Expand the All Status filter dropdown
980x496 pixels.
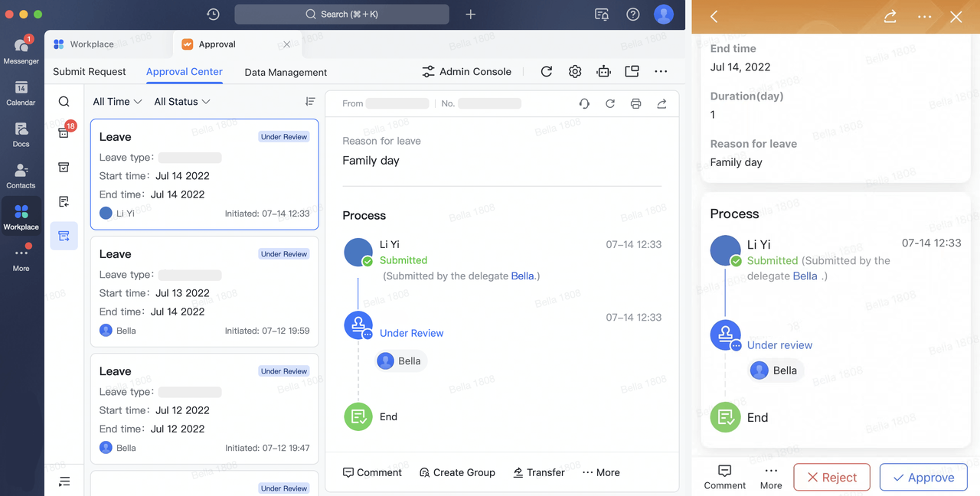(x=181, y=102)
